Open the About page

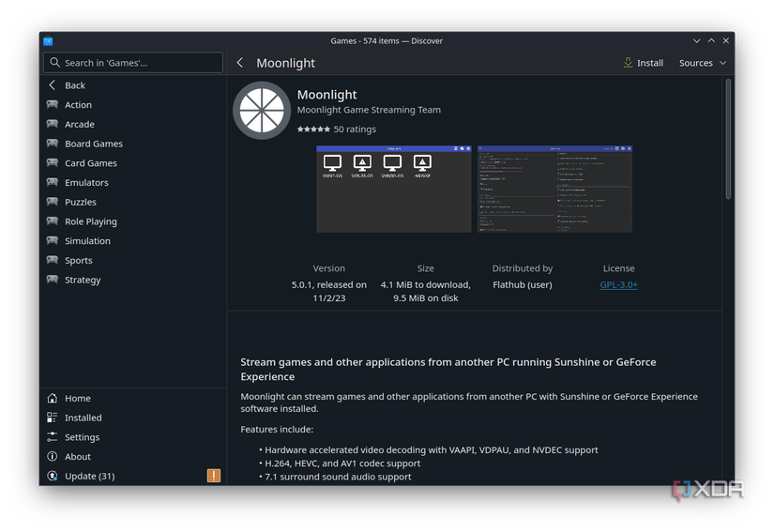coord(77,457)
